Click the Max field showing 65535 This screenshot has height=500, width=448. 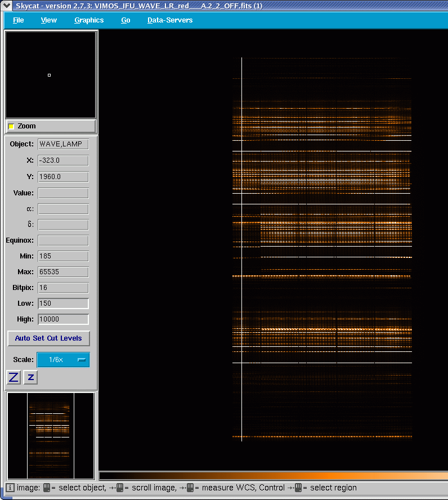63,272
